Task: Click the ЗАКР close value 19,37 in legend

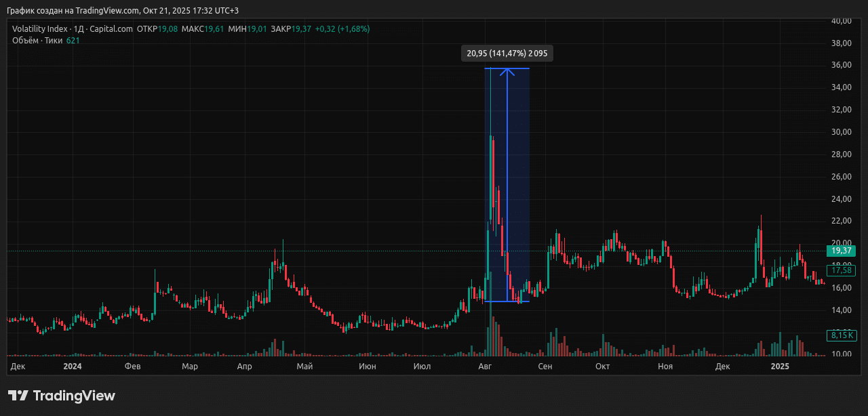Action: [301, 29]
